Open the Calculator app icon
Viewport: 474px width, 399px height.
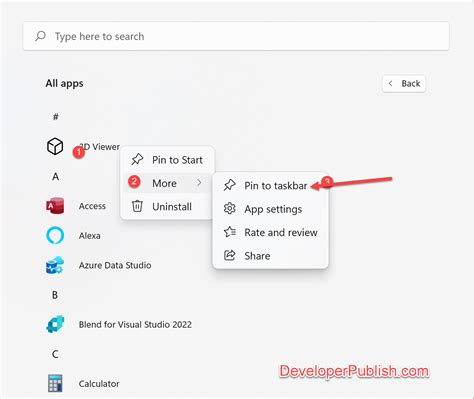tap(55, 383)
